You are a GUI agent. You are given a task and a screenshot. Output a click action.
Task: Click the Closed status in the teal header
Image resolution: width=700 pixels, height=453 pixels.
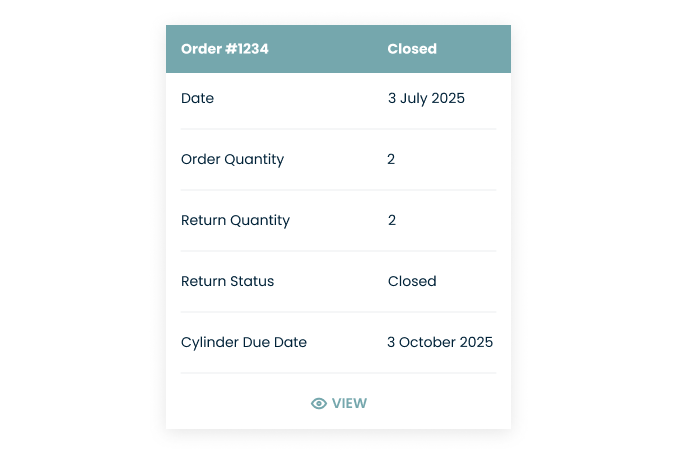coord(412,49)
